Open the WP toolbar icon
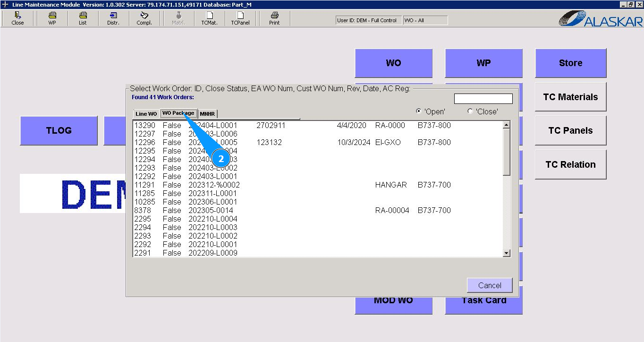644x342 pixels. pos(52,18)
